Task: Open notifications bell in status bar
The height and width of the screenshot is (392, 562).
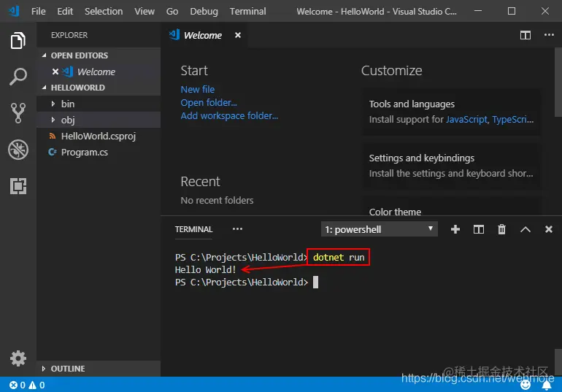Action: pyautogui.click(x=546, y=385)
